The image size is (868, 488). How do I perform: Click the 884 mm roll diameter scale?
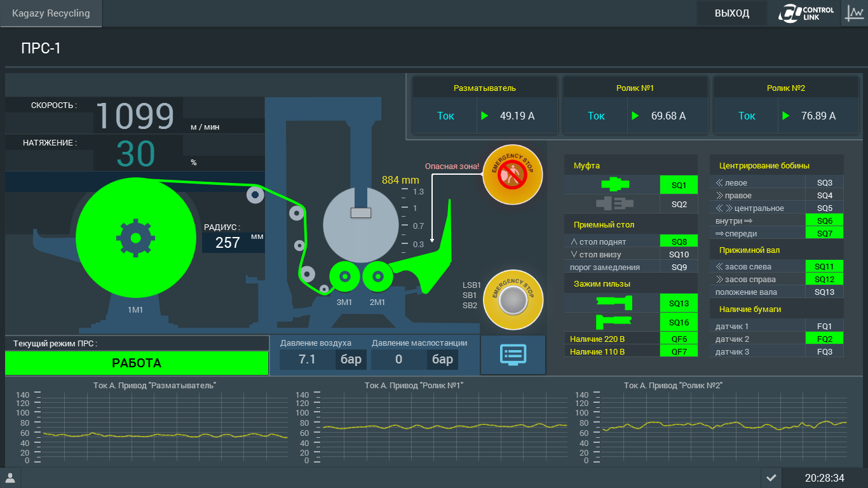400,180
